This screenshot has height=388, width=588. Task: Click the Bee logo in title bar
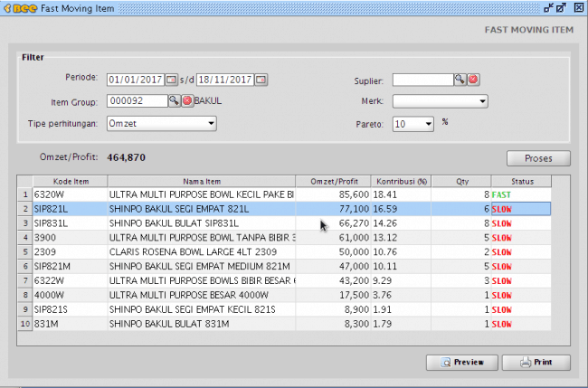pyautogui.click(x=21, y=8)
